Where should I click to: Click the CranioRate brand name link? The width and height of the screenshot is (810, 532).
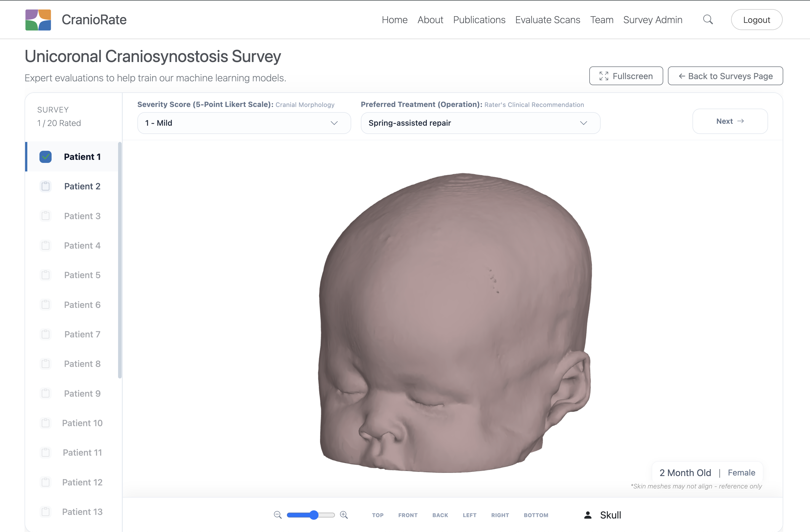pos(94,20)
